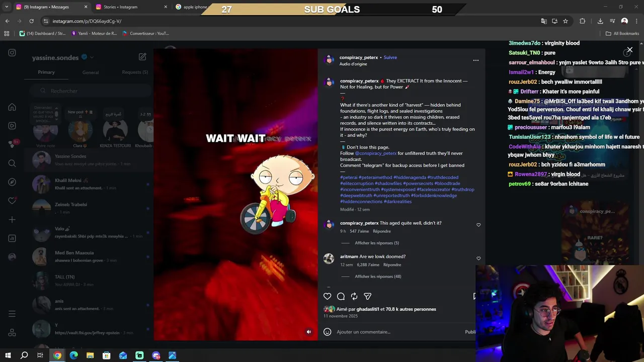Open the KENZA TESTOURI note thumbnail
The image size is (644, 362).
point(115,130)
